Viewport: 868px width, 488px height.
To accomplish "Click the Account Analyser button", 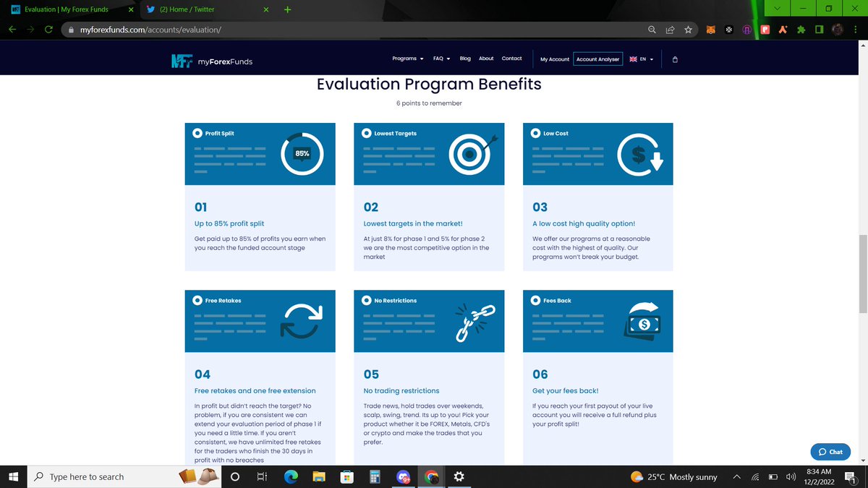I will (x=597, y=59).
